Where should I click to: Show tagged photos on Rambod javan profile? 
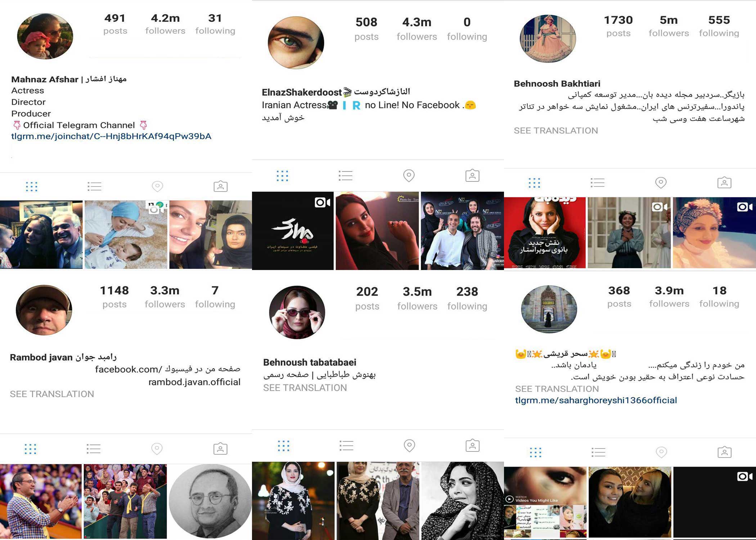click(x=220, y=449)
